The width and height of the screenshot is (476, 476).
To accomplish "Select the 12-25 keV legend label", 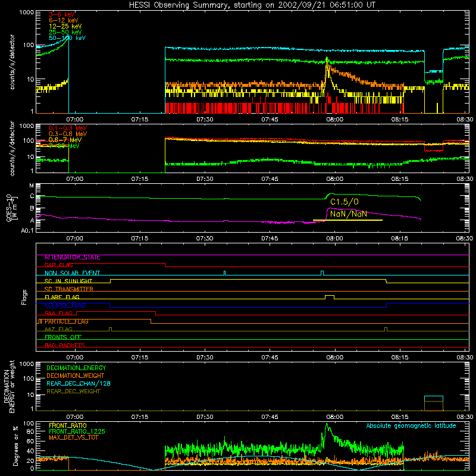I will point(65,26).
